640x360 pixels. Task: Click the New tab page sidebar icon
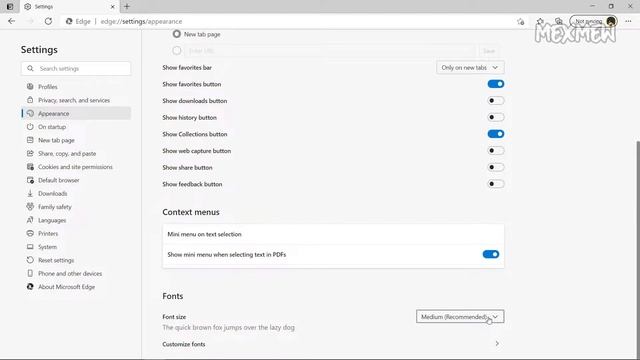pyautogui.click(x=30, y=140)
